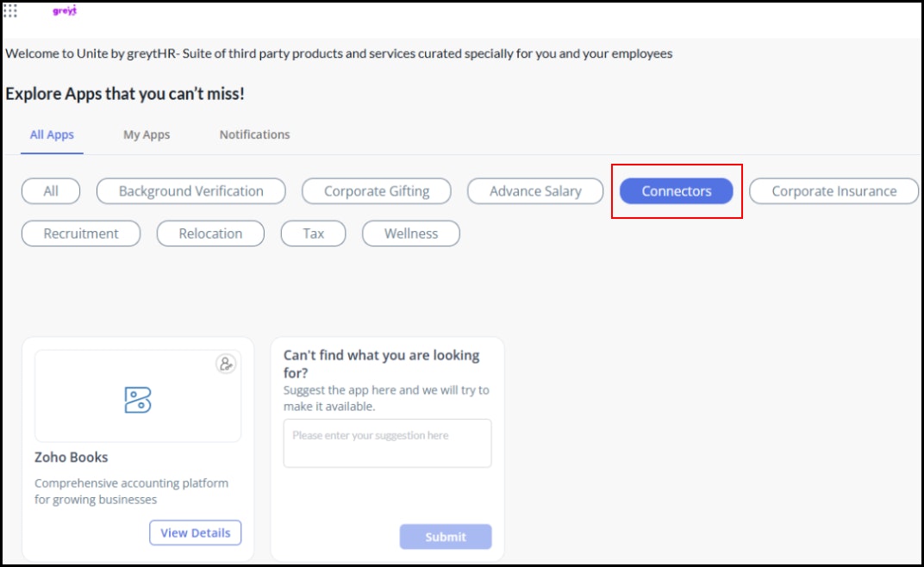Viewport: 924px width, 567px height.
Task: Pick the Relocation category chip
Action: coord(210,234)
